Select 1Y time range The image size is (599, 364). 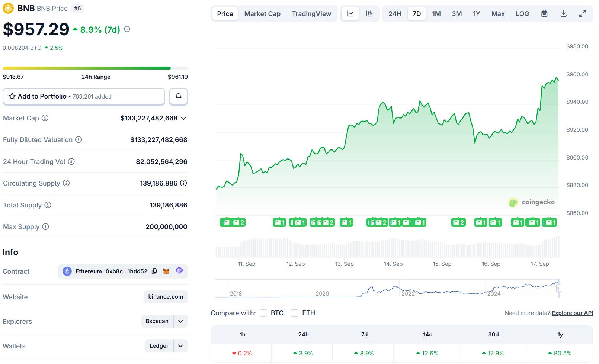477,14
